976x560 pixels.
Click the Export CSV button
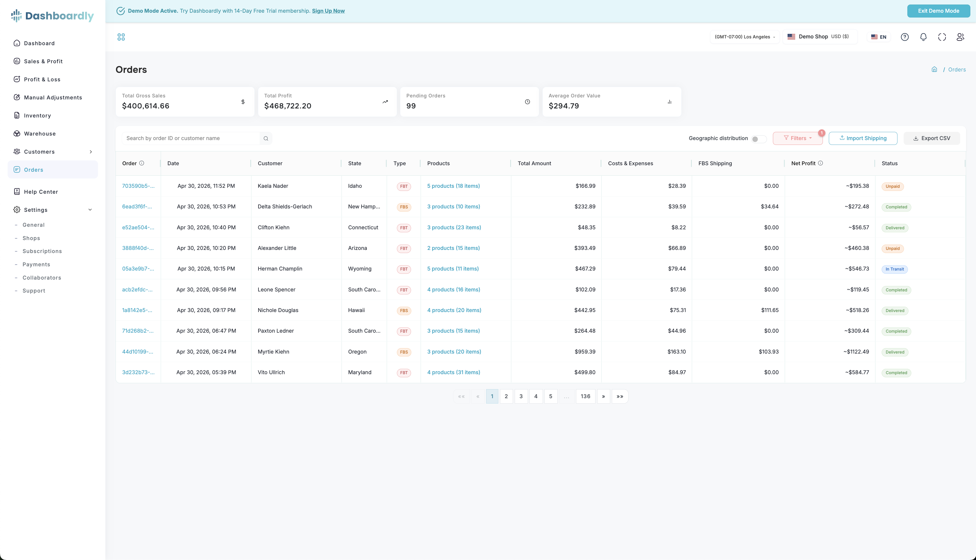931,138
